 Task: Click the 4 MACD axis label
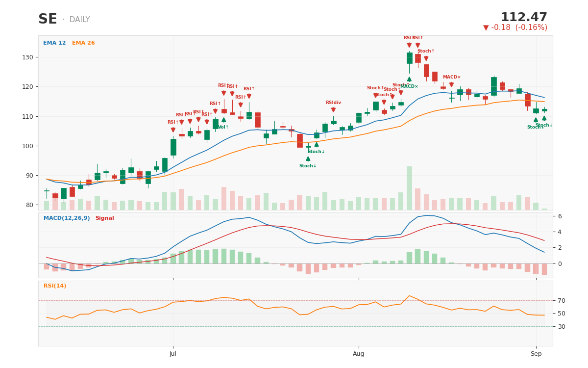pyautogui.click(x=560, y=232)
